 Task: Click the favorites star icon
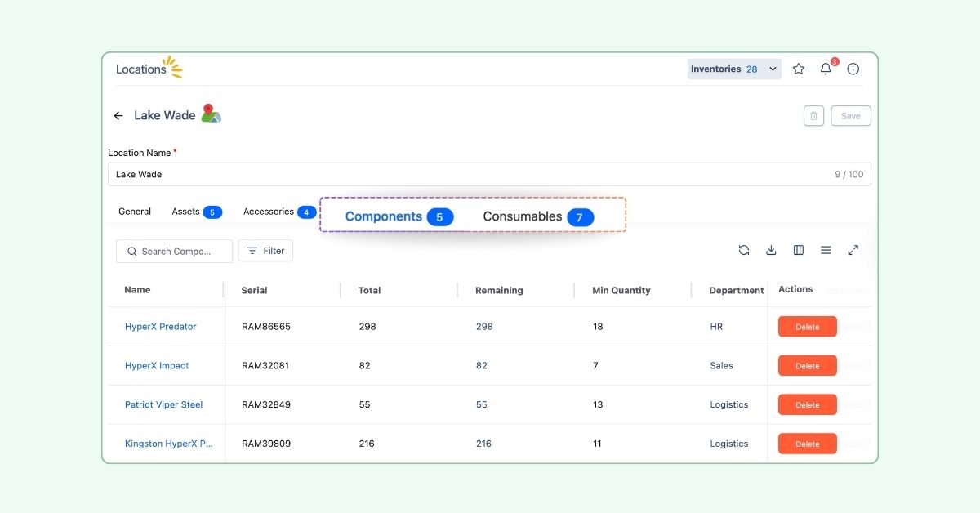(x=799, y=69)
